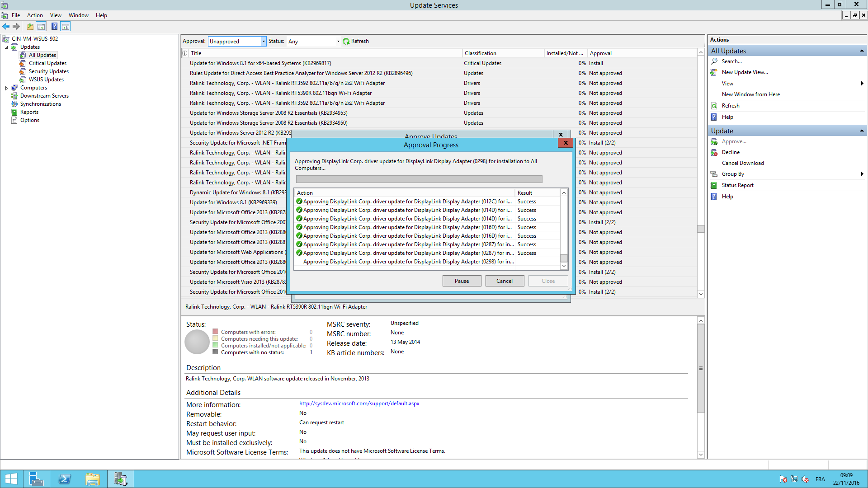Click the Show/Hide Console Tree toolbar icon
Viewport: 868px width, 488px height.
(x=41, y=27)
